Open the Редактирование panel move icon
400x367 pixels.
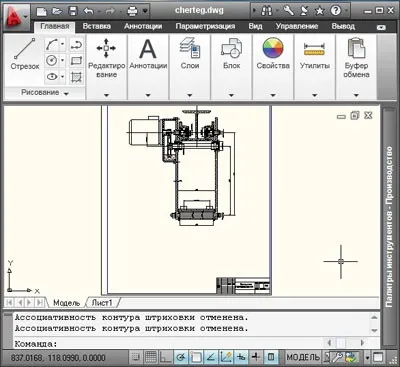106,48
